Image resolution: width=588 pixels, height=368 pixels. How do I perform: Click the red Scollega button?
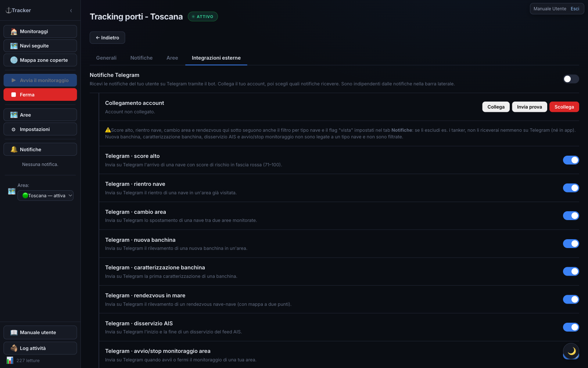pyautogui.click(x=564, y=107)
